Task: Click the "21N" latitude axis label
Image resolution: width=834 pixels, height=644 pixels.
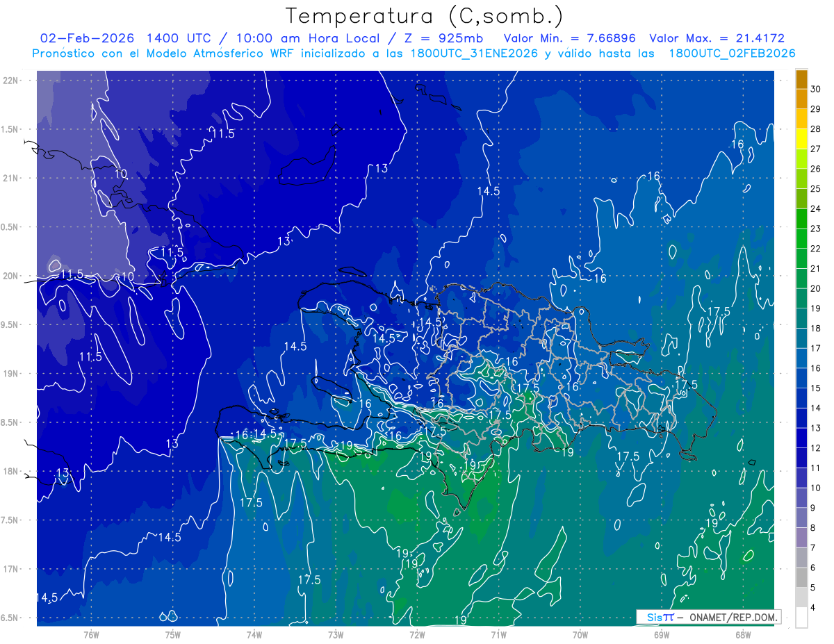Action: (x=10, y=178)
